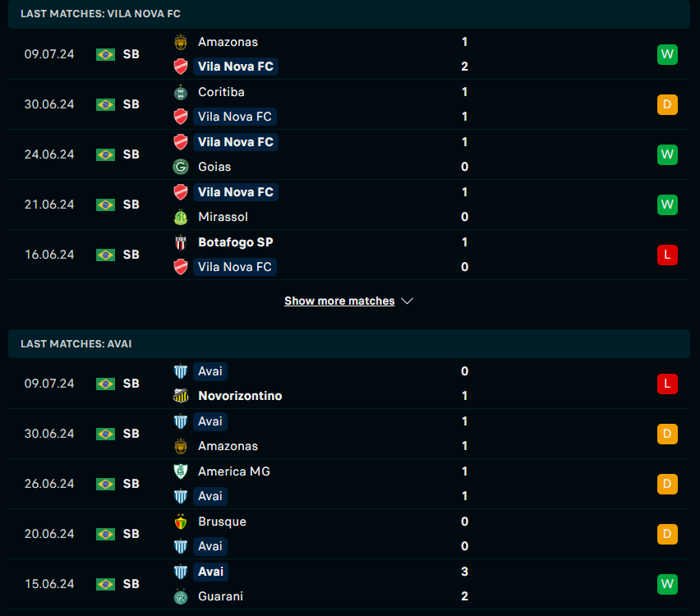Click D badge on Coritiba match
700x616 pixels.
coord(667,104)
